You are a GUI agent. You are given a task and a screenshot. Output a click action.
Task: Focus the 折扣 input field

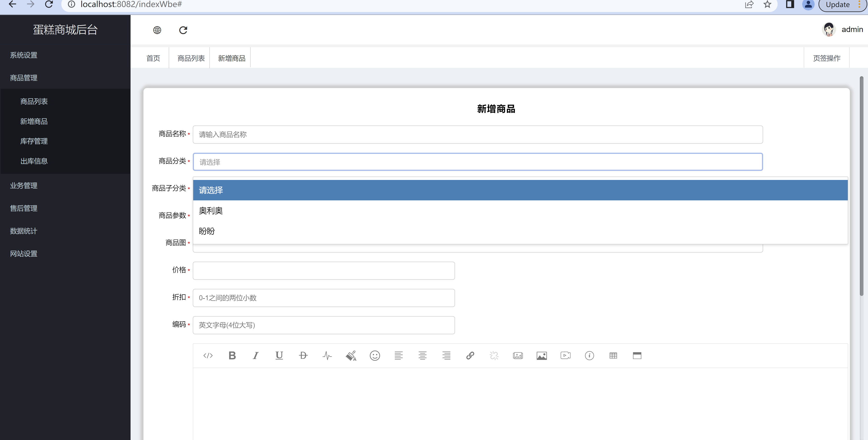(324, 298)
